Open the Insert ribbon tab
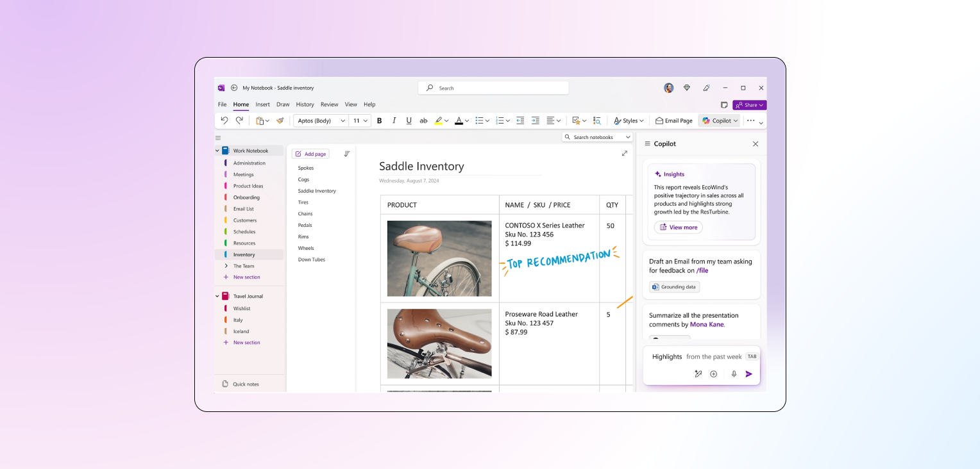 click(x=262, y=104)
